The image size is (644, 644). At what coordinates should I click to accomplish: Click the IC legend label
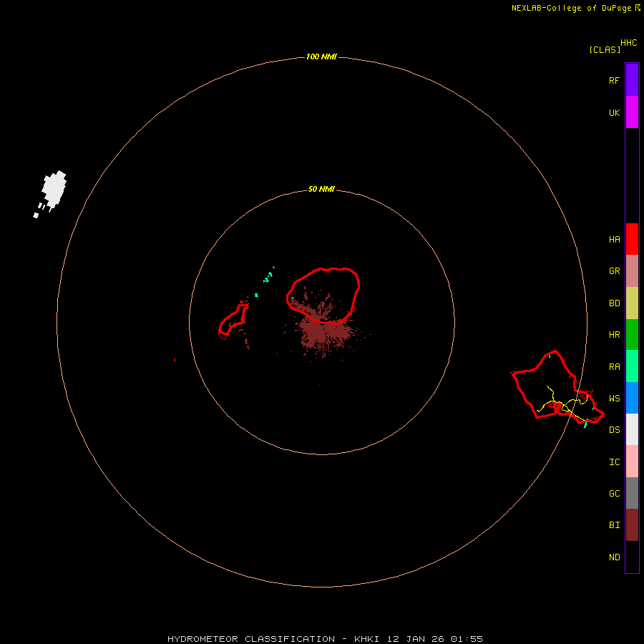click(614, 462)
